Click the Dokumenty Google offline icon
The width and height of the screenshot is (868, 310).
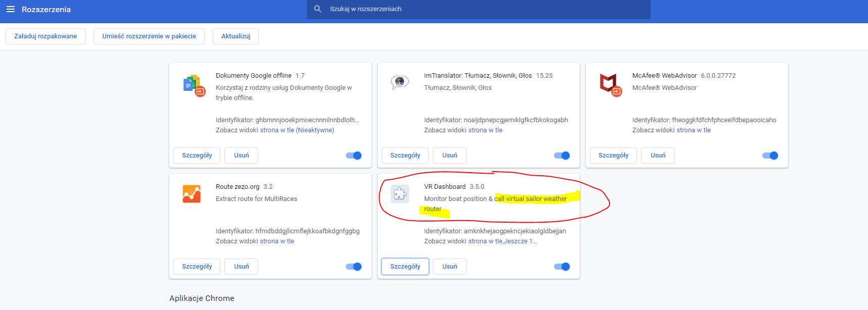point(194,85)
